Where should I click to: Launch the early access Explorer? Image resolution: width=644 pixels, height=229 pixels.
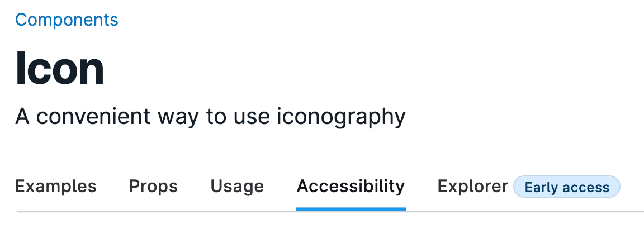[472, 186]
